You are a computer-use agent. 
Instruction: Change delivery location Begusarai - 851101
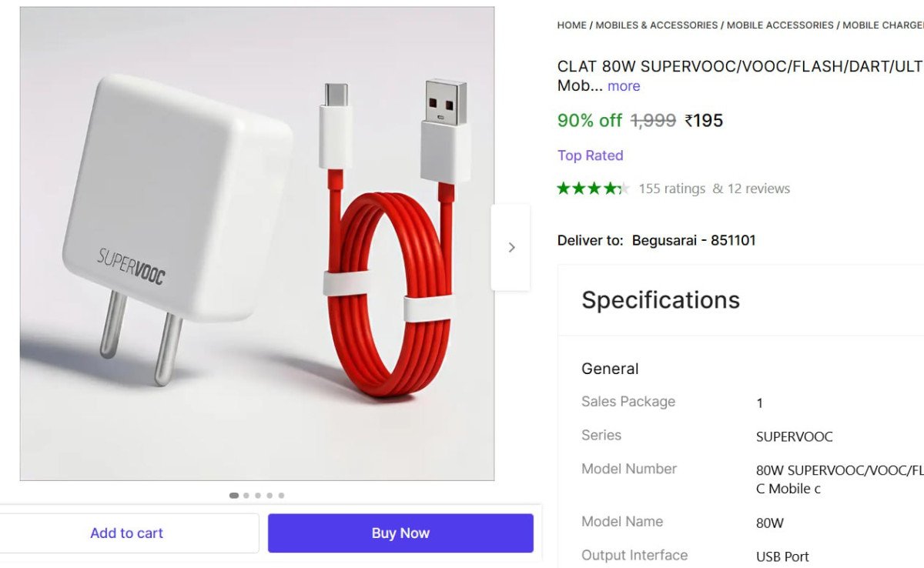tap(694, 240)
